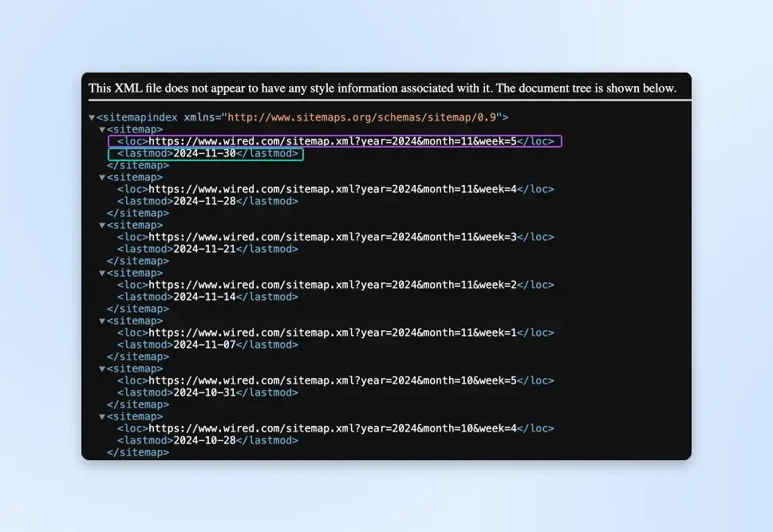Collapse the sitemapindex root node
The height and width of the screenshot is (532, 773).
(92, 118)
